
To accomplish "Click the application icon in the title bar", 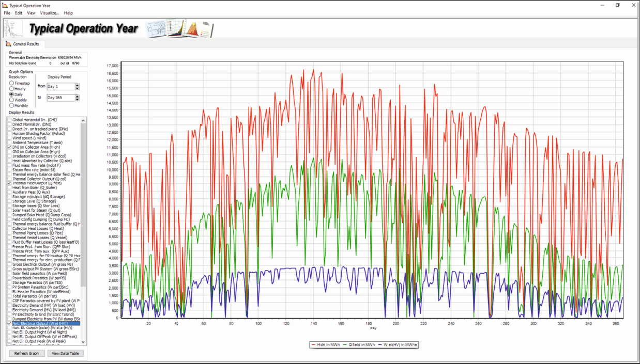I will pos(5,5).
